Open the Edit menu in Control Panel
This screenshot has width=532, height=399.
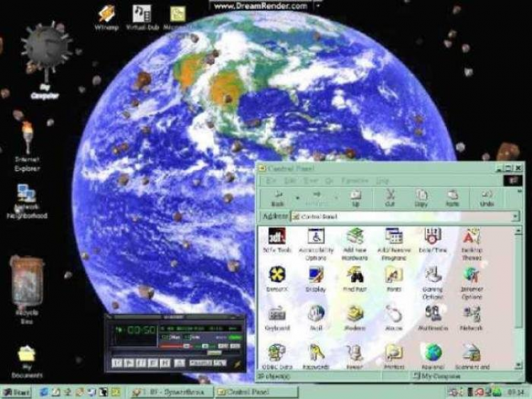290,181
